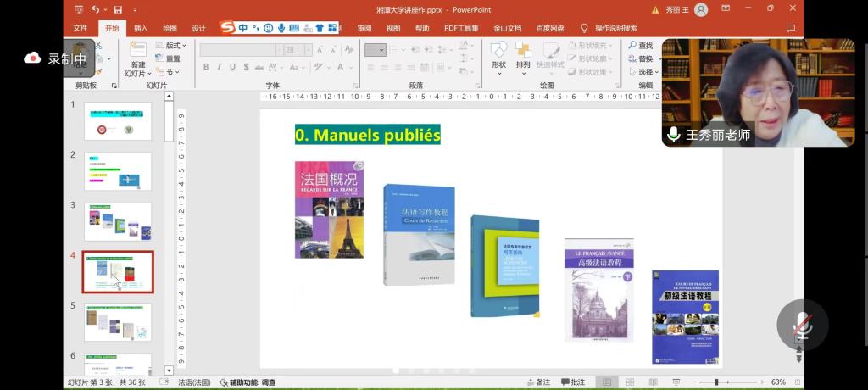This screenshot has width=868, height=390.
Task: Toggle the Comments pane in status bar
Action: pos(572,382)
